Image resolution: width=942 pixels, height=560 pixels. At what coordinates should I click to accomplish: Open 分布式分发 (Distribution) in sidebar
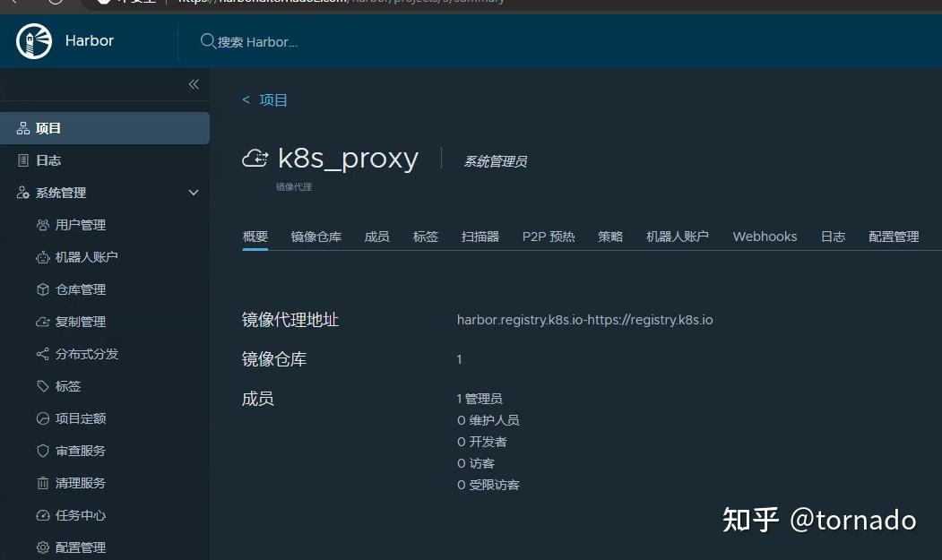click(80, 354)
